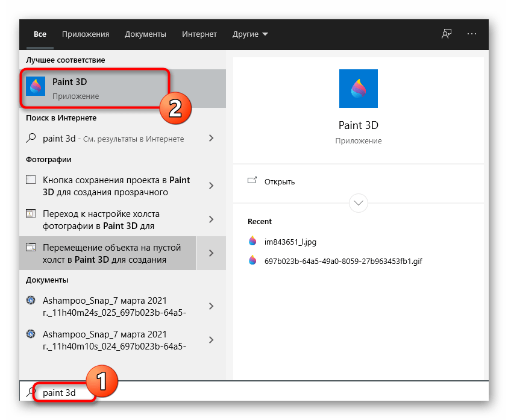The height and width of the screenshot is (420, 508).
Task: Click the large Paint 3D logo in preview pane
Action: [x=358, y=89]
